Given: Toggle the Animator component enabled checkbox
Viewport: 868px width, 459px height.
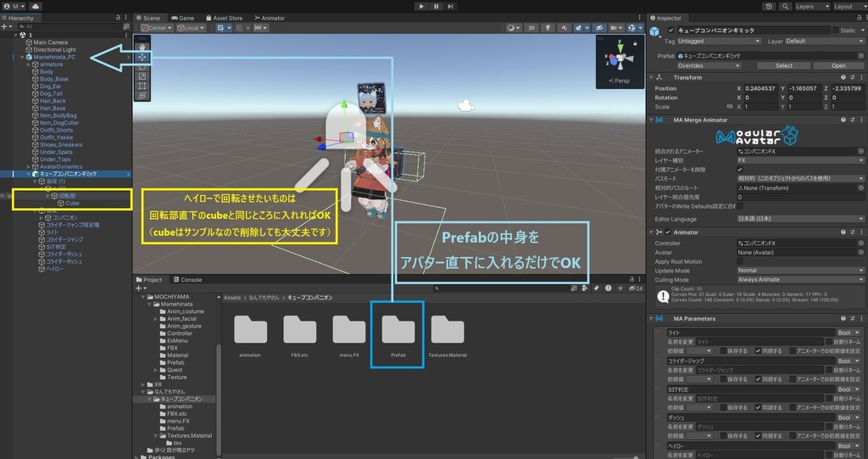Looking at the screenshot, I should [x=668, y=232].
